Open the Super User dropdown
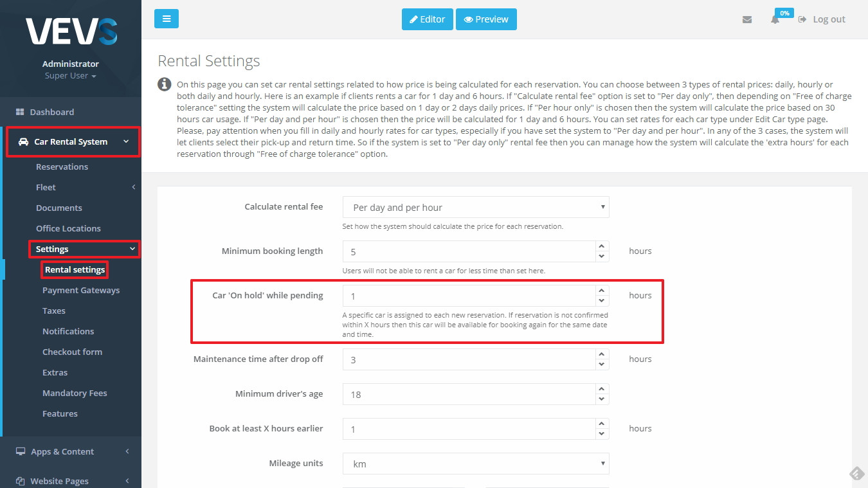 (x=71, y=76)
